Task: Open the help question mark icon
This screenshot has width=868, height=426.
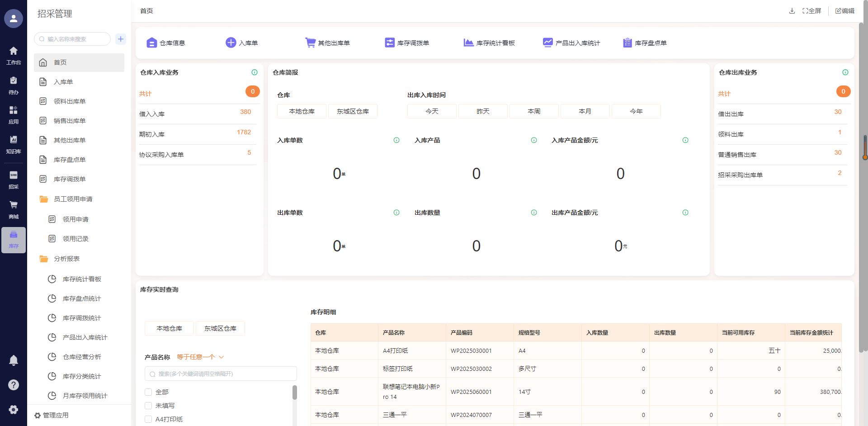Action: 14,385
